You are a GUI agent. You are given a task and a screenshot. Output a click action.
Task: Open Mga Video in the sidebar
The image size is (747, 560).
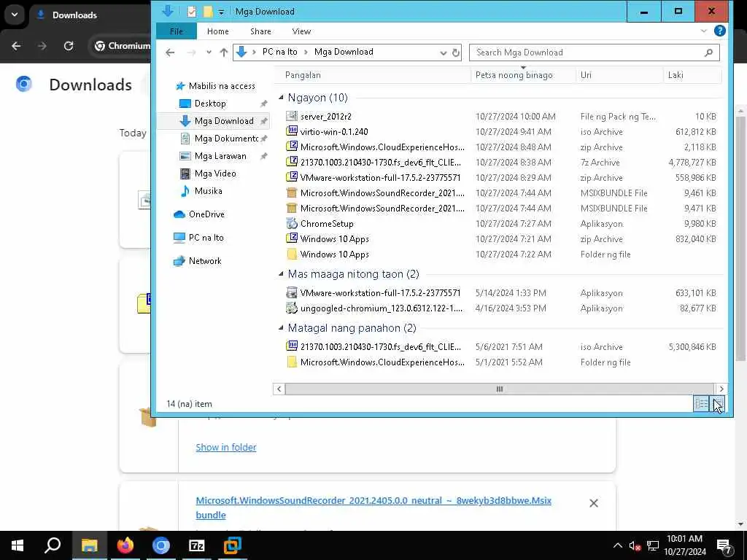click(x=215, y=174)
